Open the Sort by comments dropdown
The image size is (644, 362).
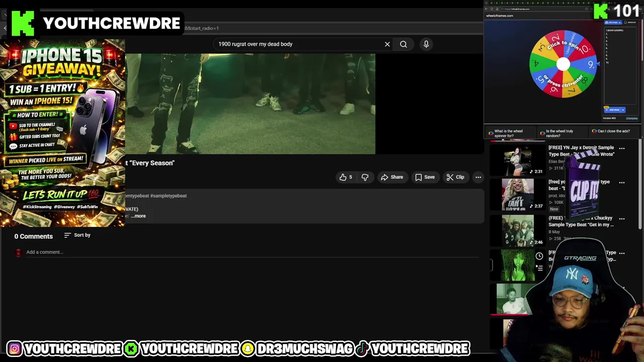pos(77,235)
